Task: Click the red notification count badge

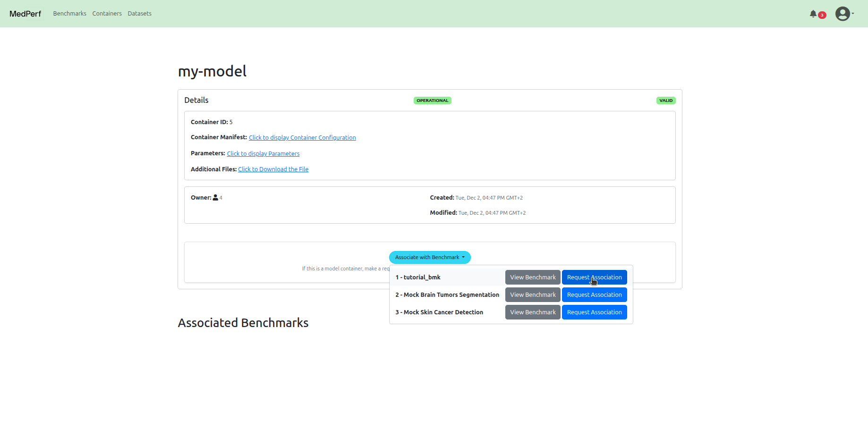Action: [x=822, y=15]
